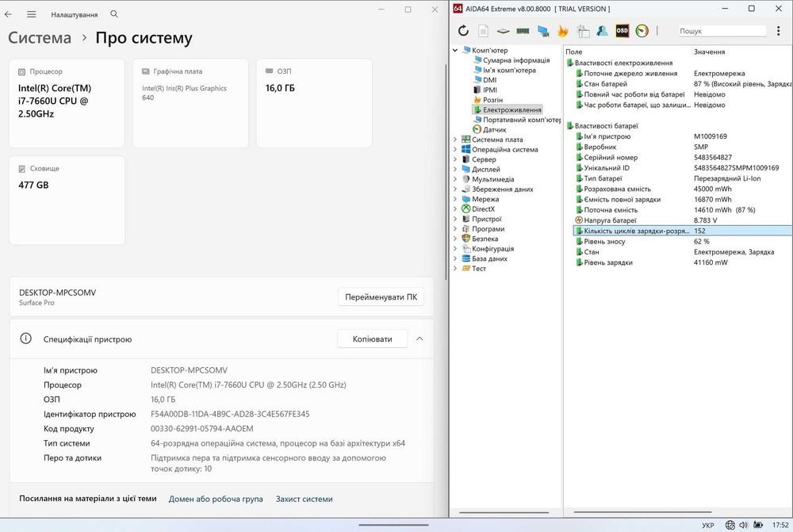Click the AIDA64 title bar logo
793x532 pixels.
coord(458,9)
